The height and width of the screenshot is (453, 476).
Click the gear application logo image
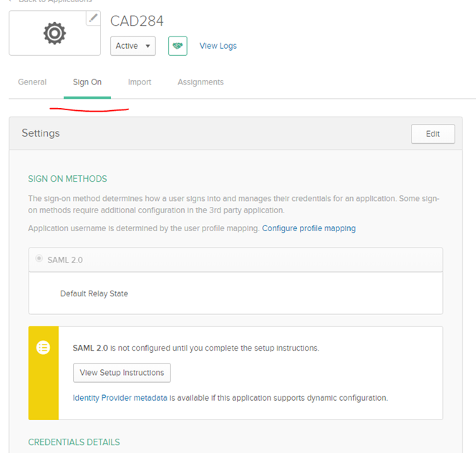(54, 33)
